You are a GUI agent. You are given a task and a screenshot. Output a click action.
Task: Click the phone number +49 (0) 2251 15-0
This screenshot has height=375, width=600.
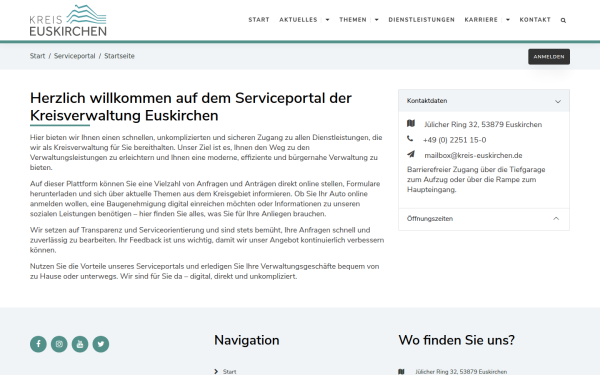pyautogui.click(x=455, y=140)
